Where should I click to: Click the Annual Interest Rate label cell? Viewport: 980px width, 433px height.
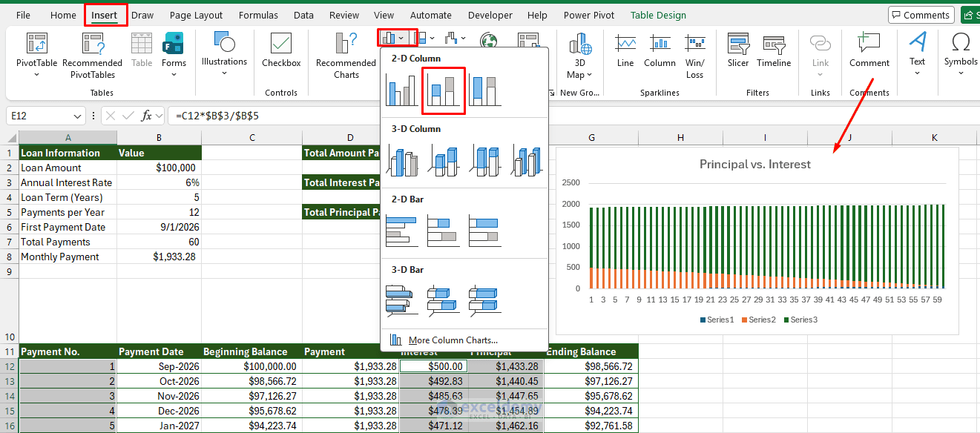pos(68,182)
